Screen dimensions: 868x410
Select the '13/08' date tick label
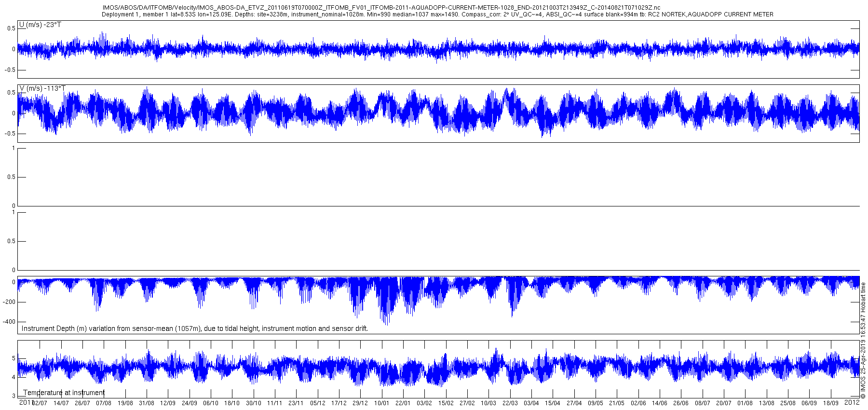coord(767,403)
